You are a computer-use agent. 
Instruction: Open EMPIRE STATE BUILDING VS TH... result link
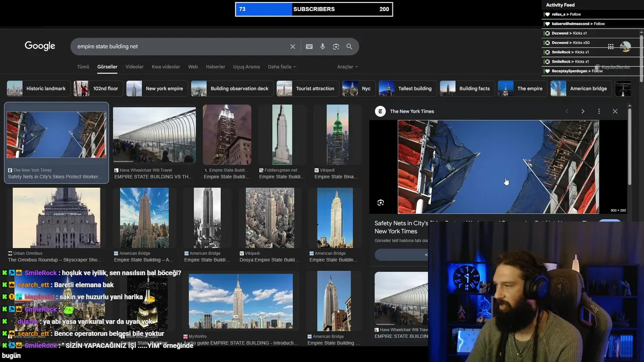tap(153, 177)
